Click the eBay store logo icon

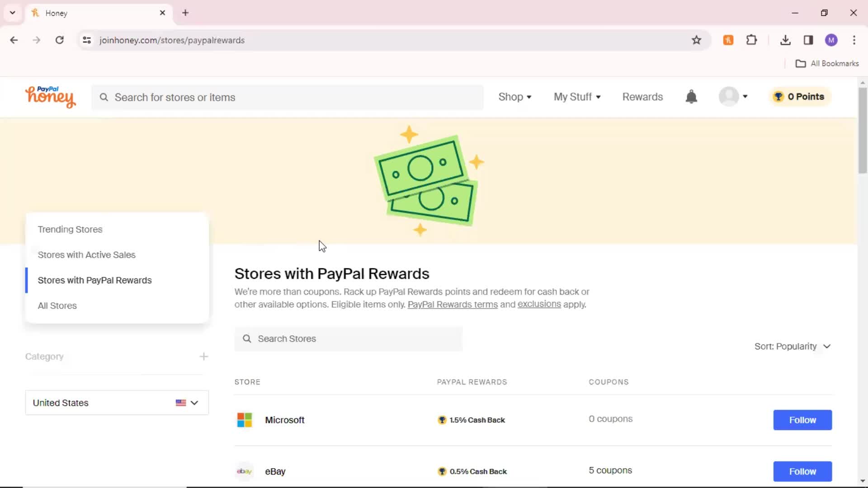coord(245,471)
